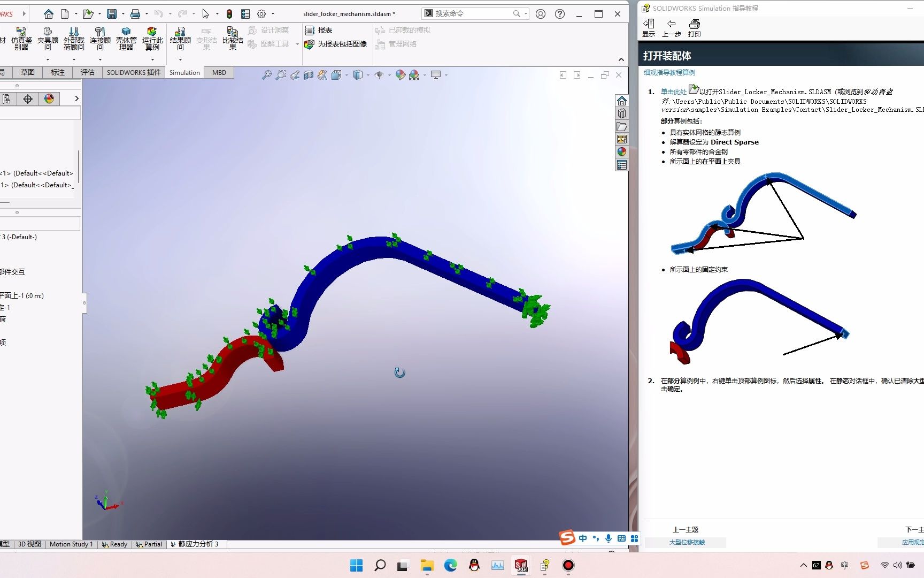The height and width of the screenshot is (578, 924).
Task: Switch to the SOLIDWORKS 插件 tab
Action: (x=134, y=72)
